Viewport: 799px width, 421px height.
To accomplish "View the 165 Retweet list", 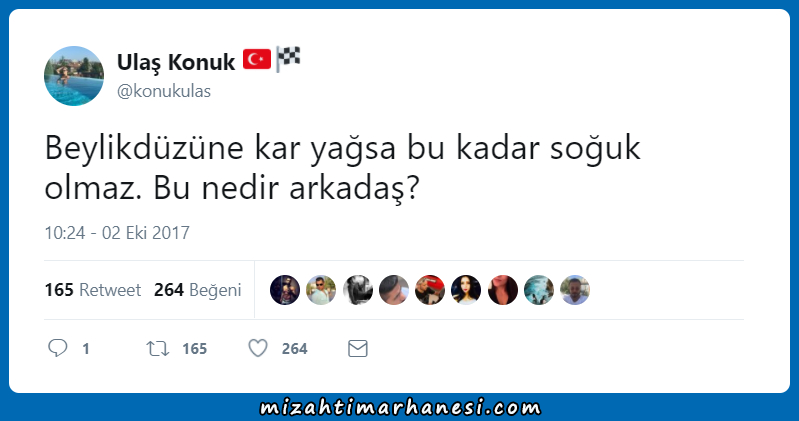I will click(x=93, y=290).
